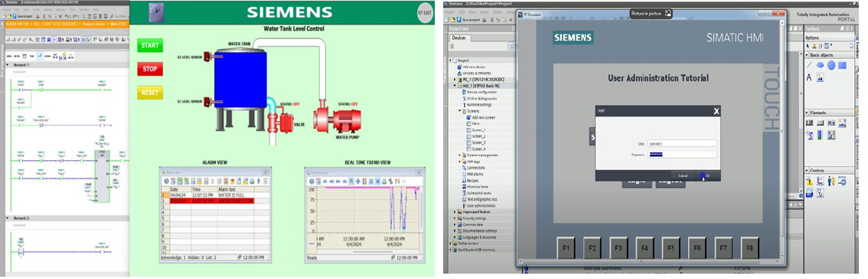Click the F1 function key button

click(x=566, y=248)
